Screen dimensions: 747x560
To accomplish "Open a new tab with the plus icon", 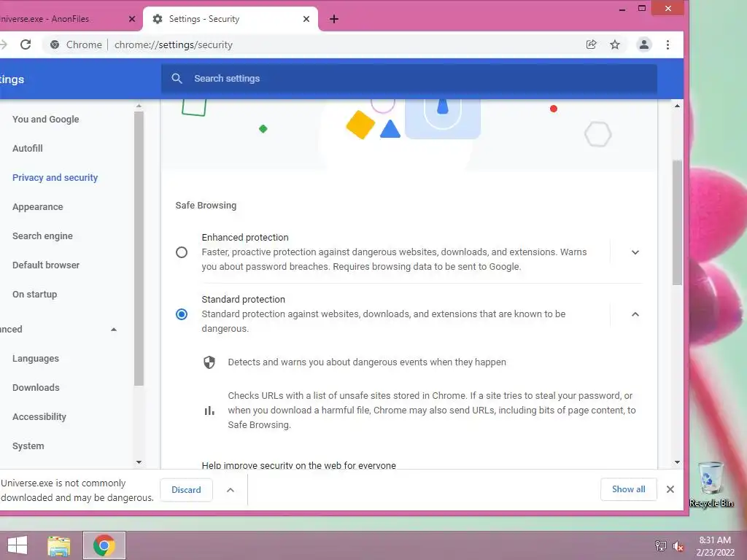I will tap(334, 19).
